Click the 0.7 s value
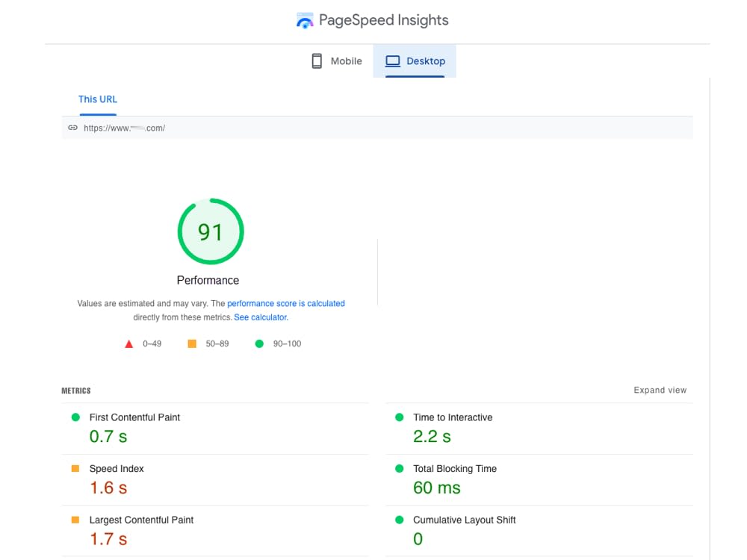 [108, 436]
